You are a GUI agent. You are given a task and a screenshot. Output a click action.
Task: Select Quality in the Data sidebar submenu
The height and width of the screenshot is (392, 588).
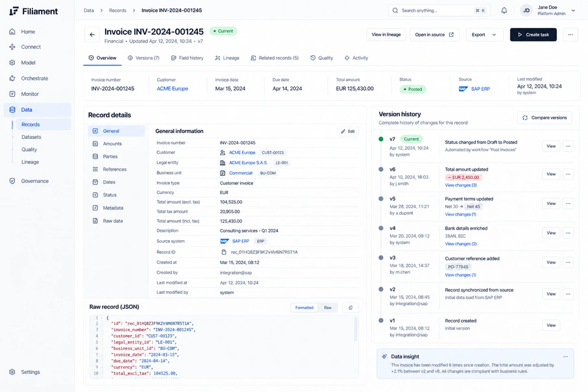[x=29, y=149]
